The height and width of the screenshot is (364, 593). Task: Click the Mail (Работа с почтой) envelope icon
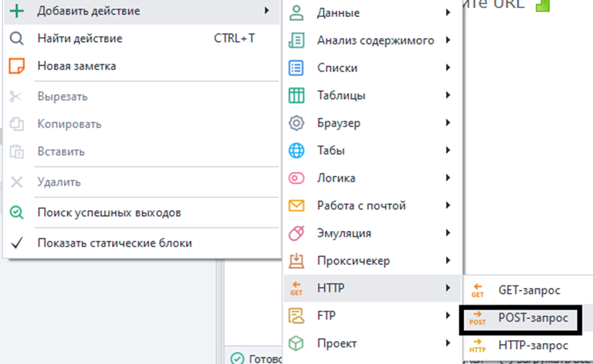click(296, 206)
